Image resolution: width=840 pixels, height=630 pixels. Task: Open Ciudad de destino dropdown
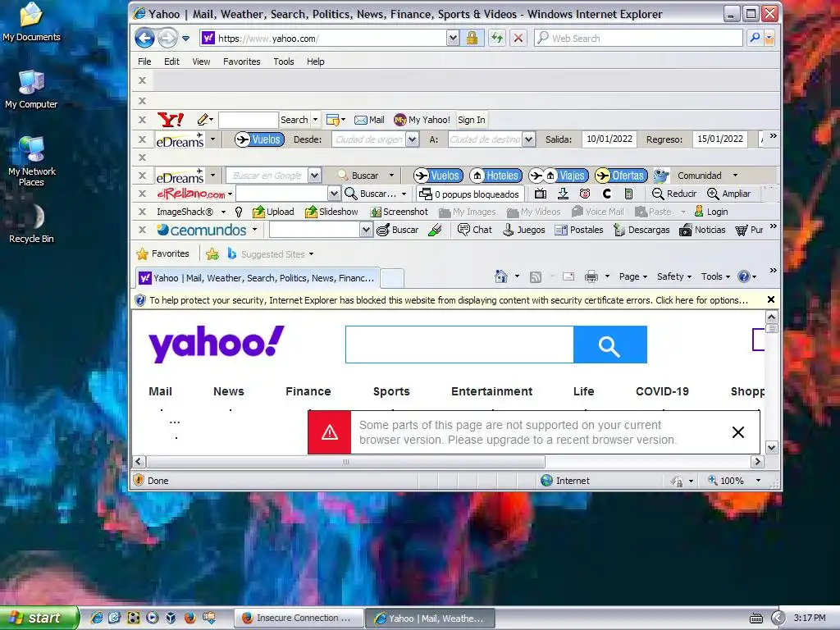pyautogui.click(x=529, y=139)
